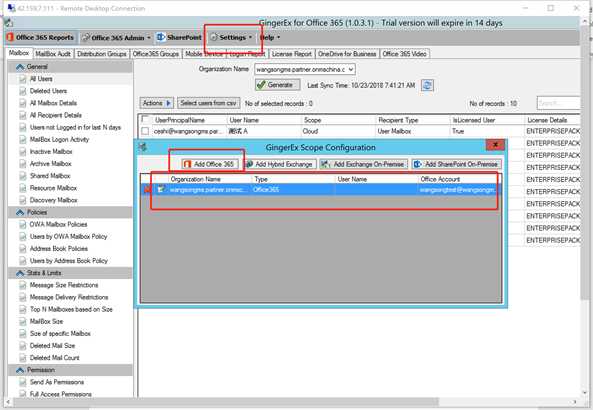Open the Settings dropdown menu

[x=231, y=37]
